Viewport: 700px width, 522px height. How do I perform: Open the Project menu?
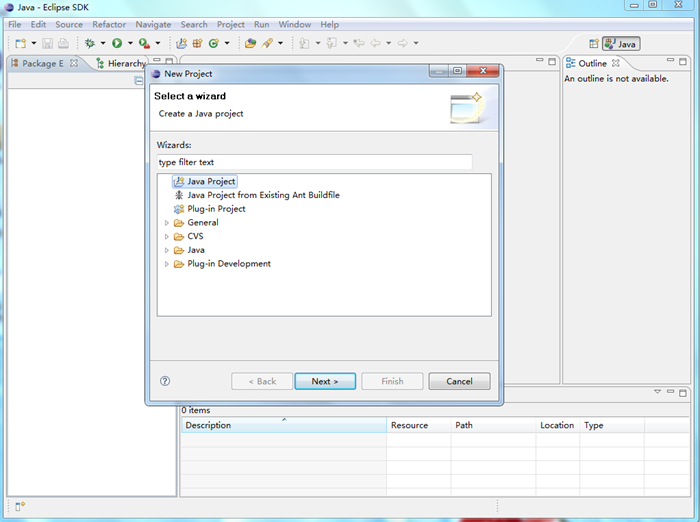(230, 25)
